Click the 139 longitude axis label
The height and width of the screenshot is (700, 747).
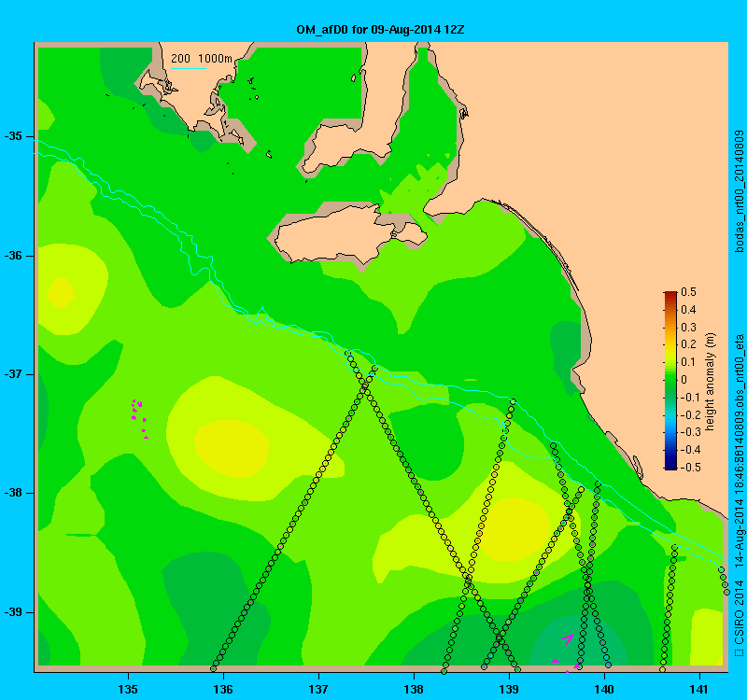coord(509,690)
